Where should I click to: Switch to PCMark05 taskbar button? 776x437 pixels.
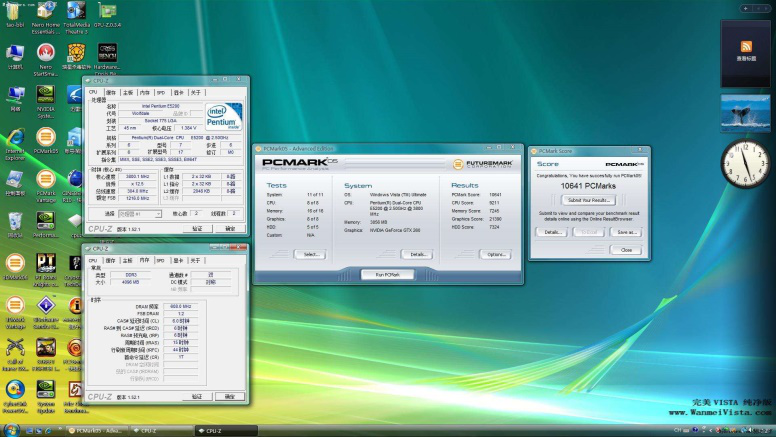tap(97, 431)
